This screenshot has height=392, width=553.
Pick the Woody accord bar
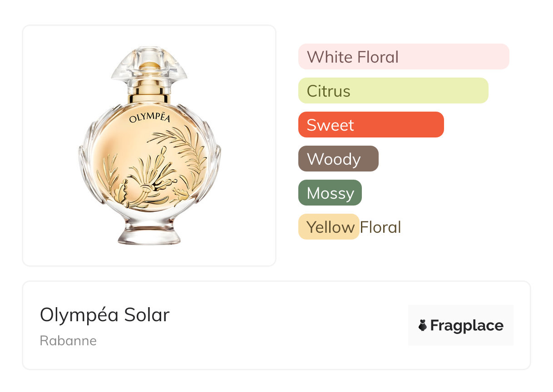tap(338, 159)
